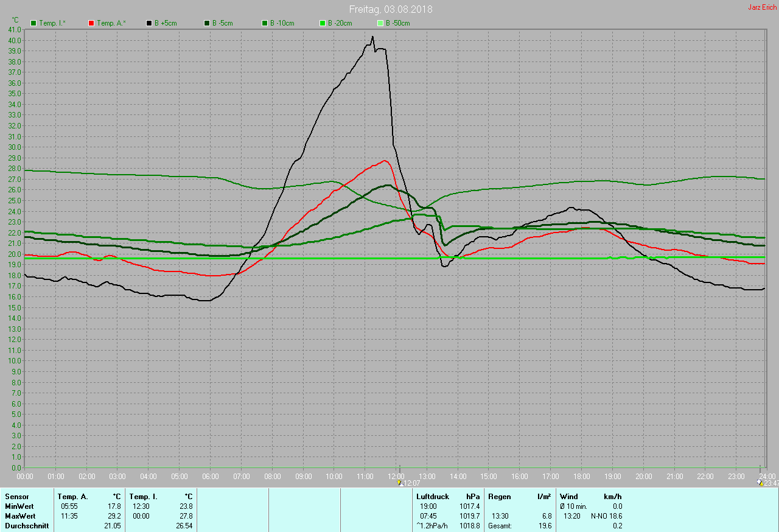The height and width of the screenshot is (532, 779).
Task: Click the "Temp. I." column header in the table
Action: click(143, 497)
